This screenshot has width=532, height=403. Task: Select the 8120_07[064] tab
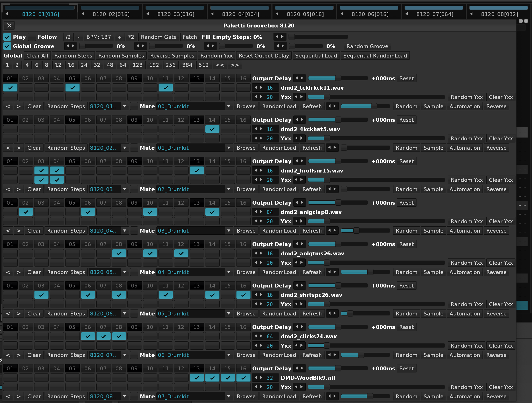[435, 14]
